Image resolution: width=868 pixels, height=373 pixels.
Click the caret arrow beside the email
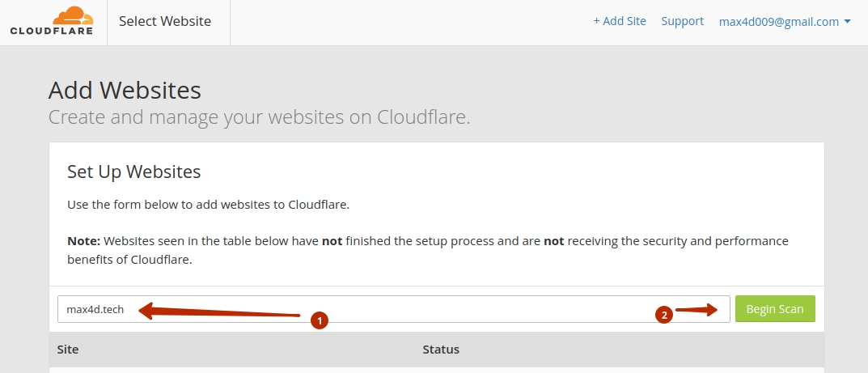pyautogui.click(x=848, y=22)
